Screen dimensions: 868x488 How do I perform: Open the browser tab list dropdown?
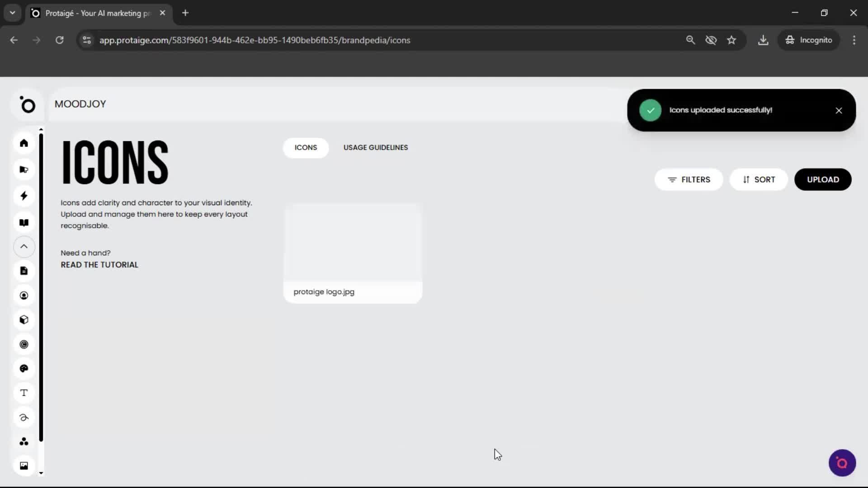12,13
